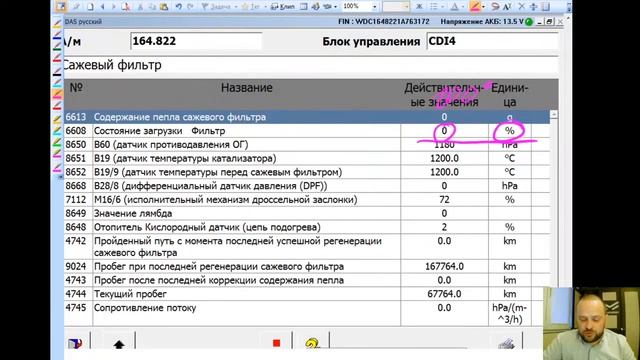
Task: Click the Клип (screen clipping) button
Action: click(x=283, y=7)
